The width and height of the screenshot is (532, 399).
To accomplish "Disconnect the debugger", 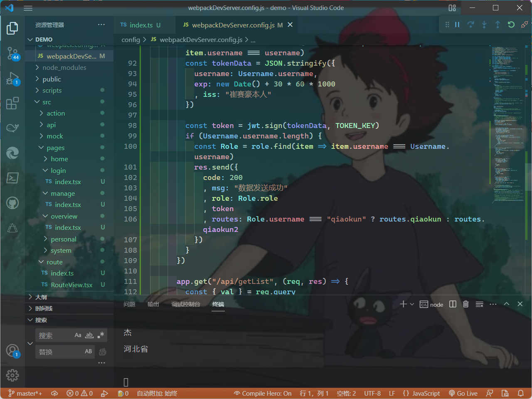I will (525, 25).
